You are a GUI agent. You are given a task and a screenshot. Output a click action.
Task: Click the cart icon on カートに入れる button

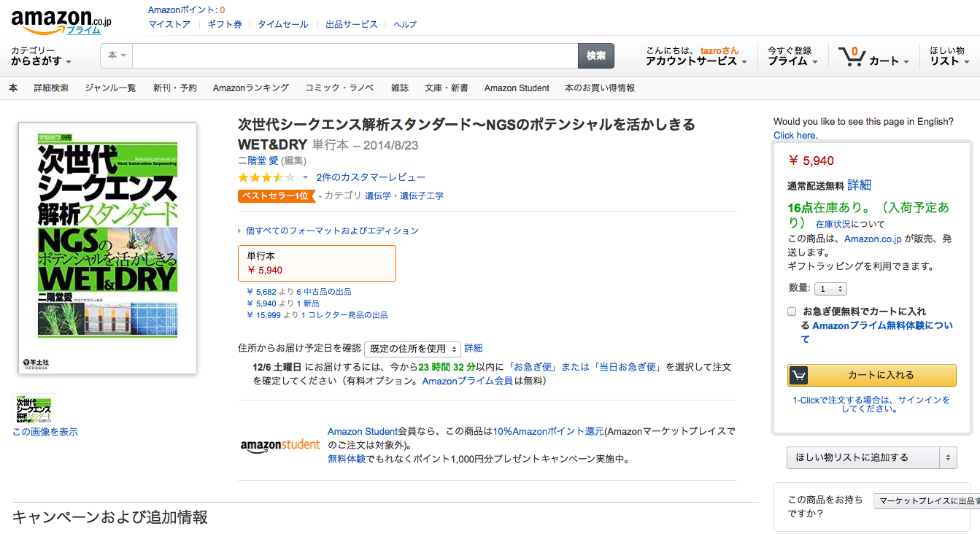799,375
